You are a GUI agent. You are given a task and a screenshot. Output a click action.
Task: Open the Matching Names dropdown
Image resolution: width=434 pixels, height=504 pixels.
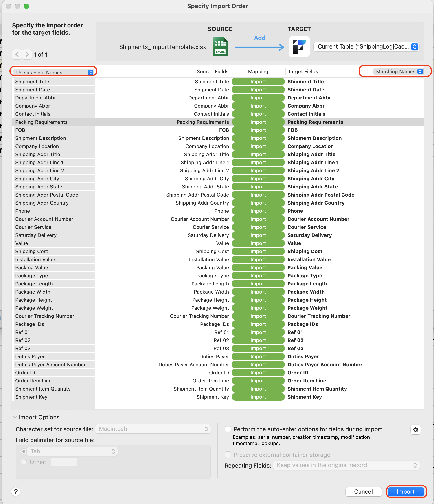(x=399, y=71)
